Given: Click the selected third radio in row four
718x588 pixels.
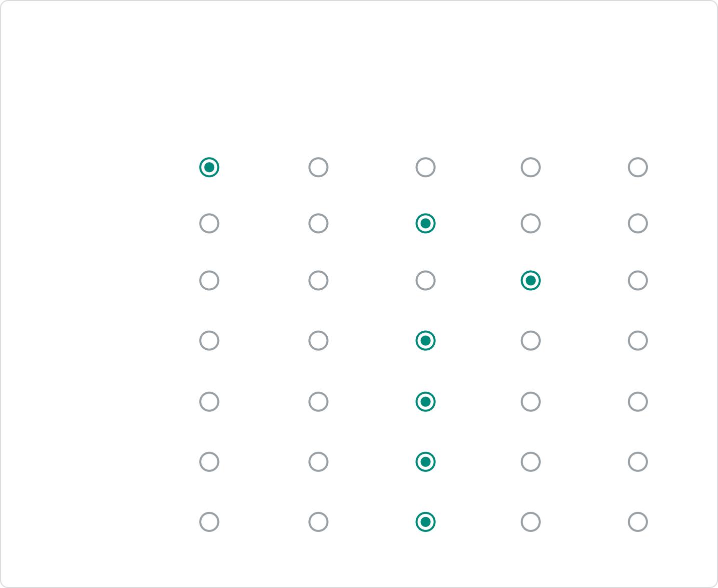Looking at the screenshot, I should (425, 341).
